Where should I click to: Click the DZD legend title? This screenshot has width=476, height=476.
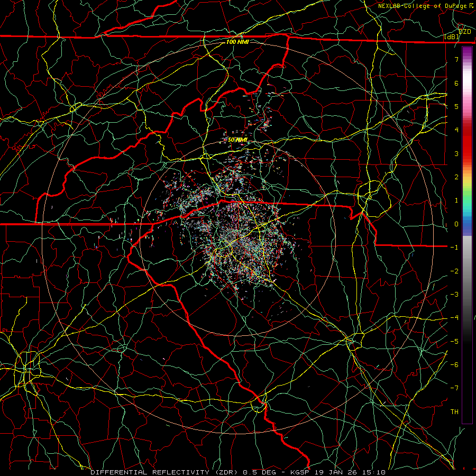(464, 32)
